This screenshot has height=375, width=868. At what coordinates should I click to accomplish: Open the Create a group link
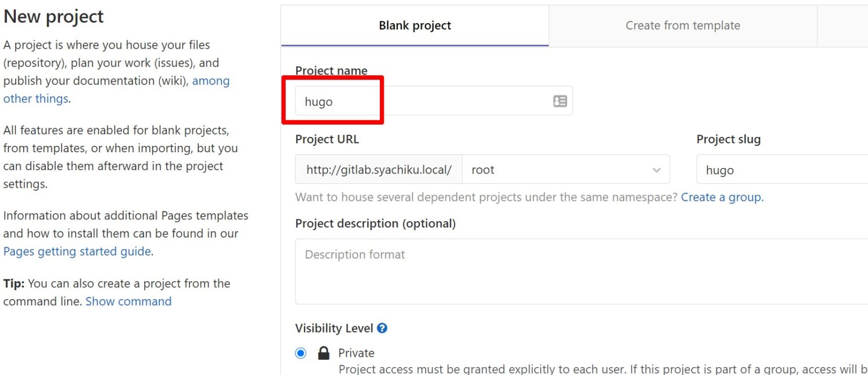722,197
